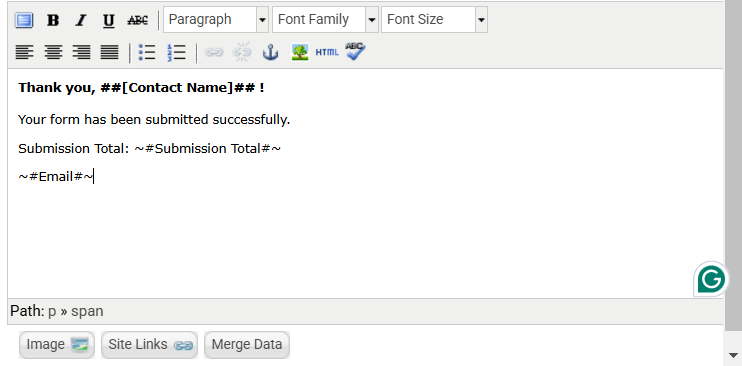The height and width of the screenshot is (366, 742).
Task: Click the Site Links button
Action: [x=150, y=344]
